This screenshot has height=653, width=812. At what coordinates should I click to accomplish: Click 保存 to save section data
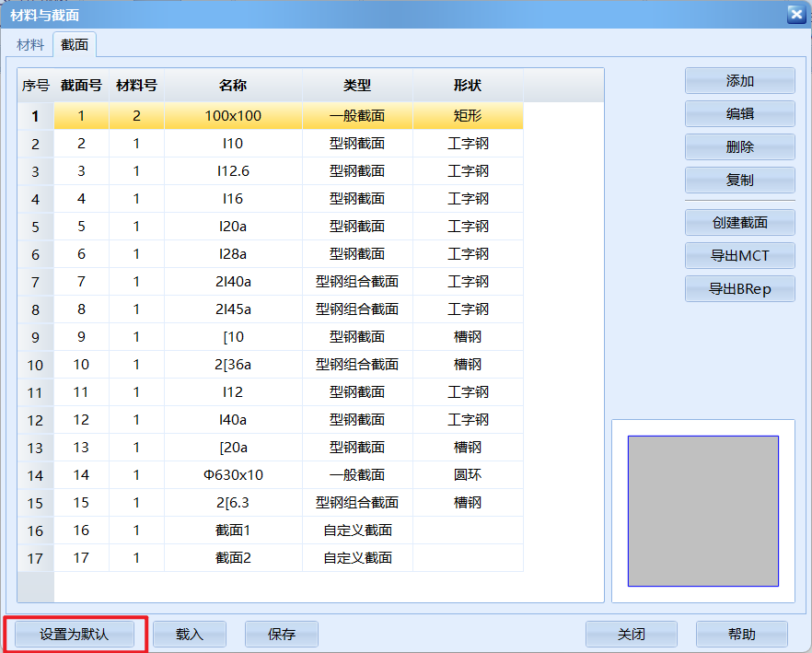point(281,634)
